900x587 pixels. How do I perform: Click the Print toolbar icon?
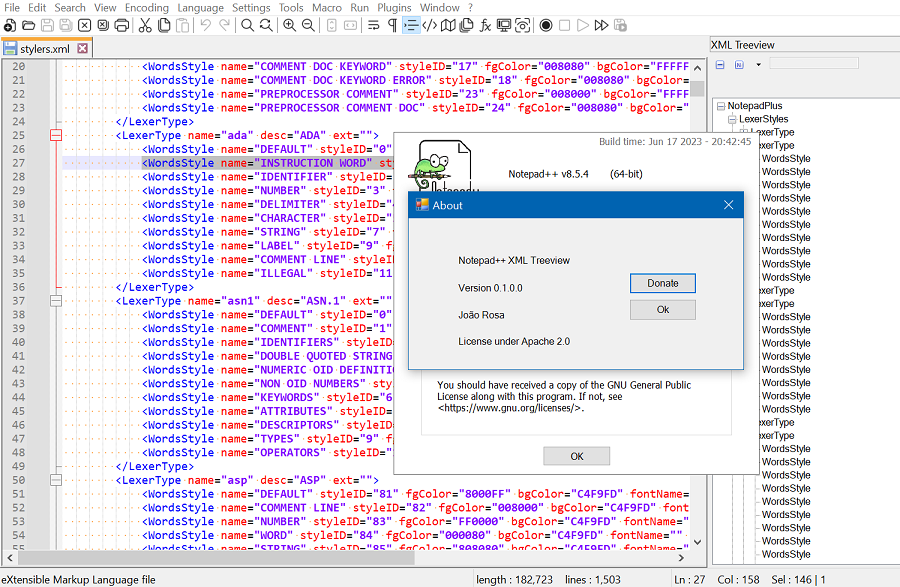click(x=122, y=25)
